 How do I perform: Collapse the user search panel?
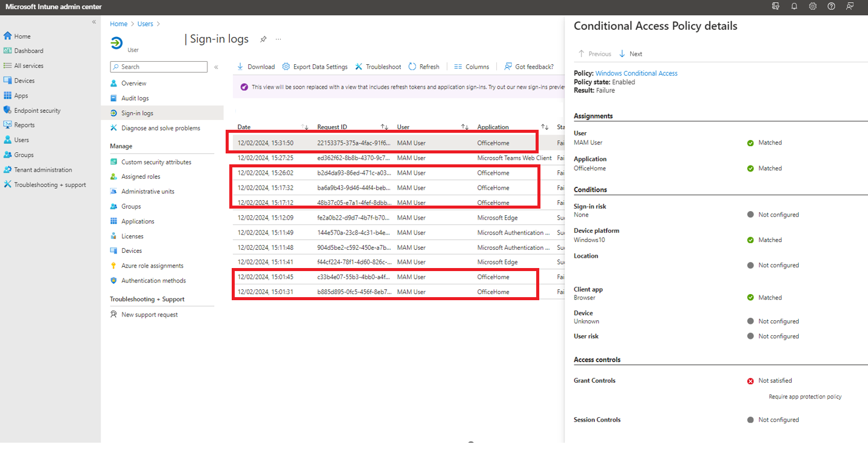216,67
